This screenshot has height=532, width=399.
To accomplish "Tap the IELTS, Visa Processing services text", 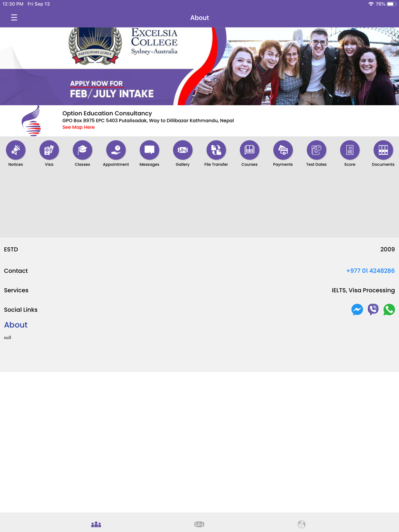I will [x=363, y=290].
